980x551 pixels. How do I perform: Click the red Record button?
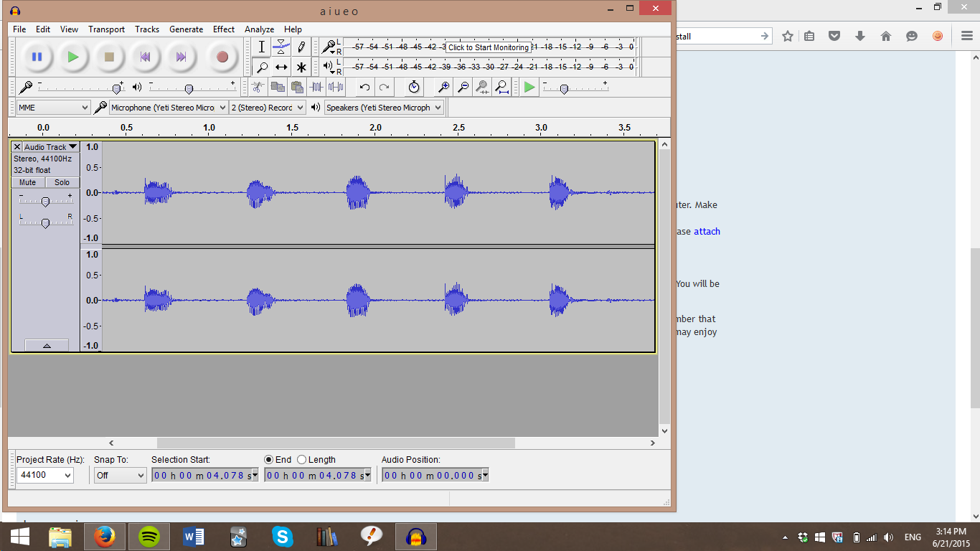tap(222, 57)
